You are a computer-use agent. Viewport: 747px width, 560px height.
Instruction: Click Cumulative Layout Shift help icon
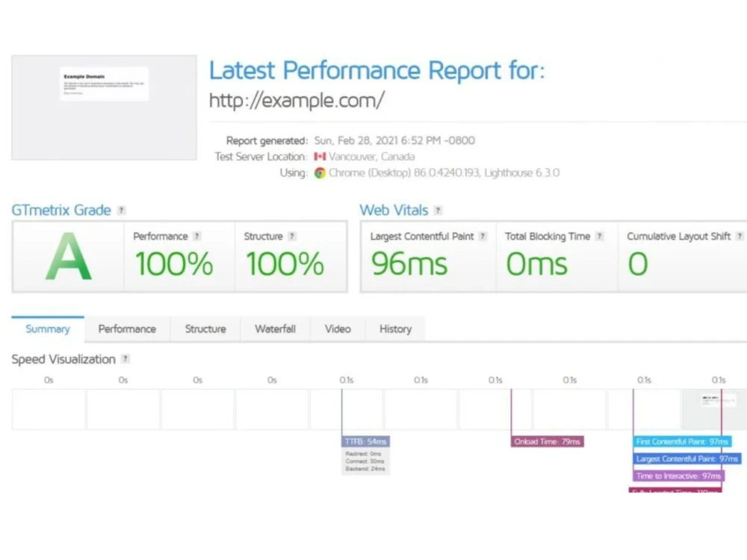pos(740,236)
